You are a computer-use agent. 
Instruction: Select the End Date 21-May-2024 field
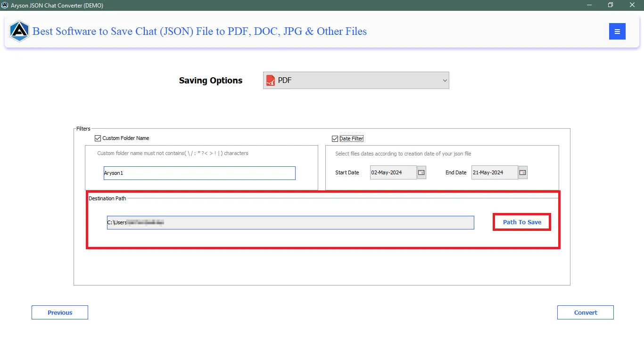494,173
